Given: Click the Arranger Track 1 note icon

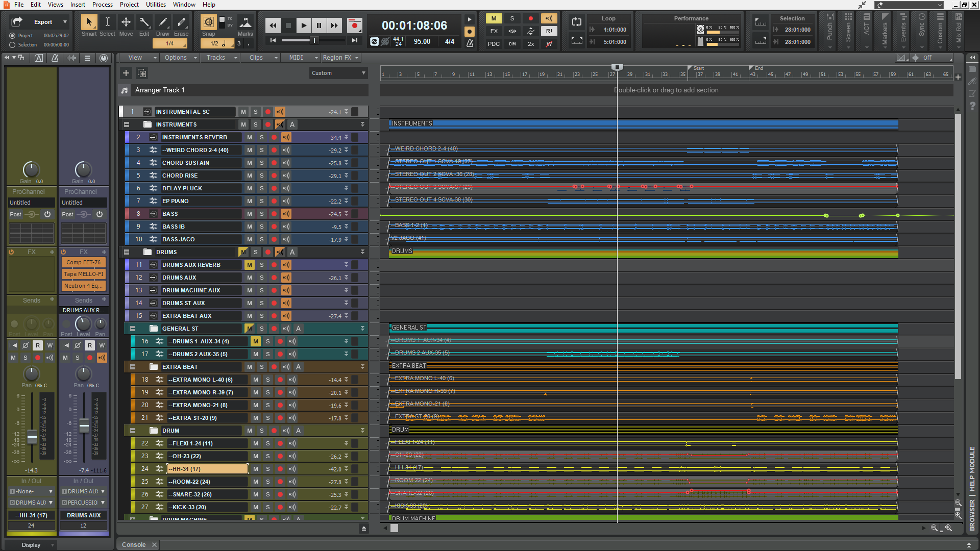Looking at the screenshot, I should point(124,90).
